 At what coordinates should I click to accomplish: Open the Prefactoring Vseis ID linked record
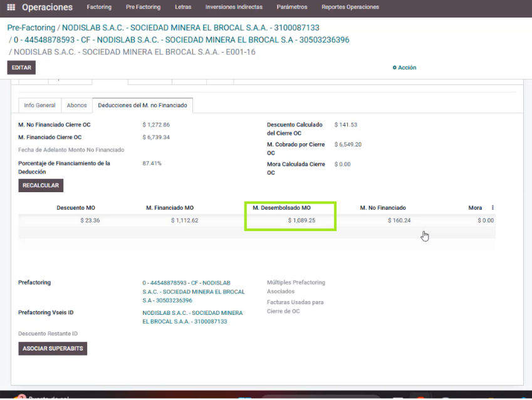192,317
